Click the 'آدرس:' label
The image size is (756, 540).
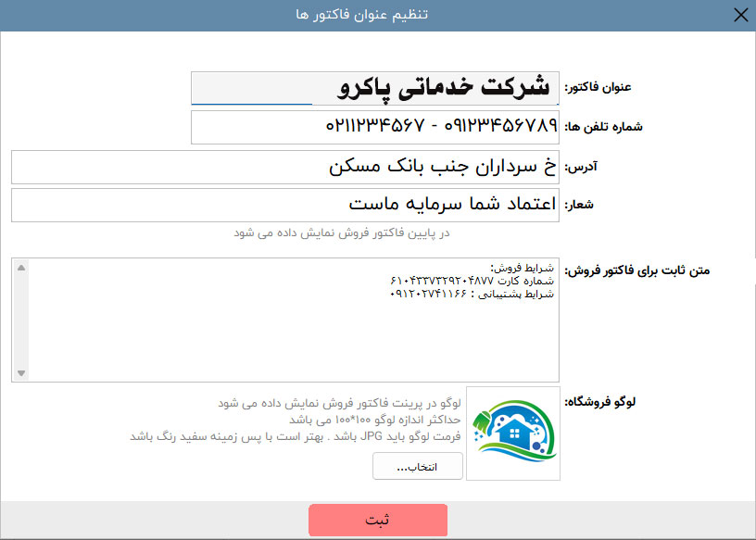tap(581, 167)
